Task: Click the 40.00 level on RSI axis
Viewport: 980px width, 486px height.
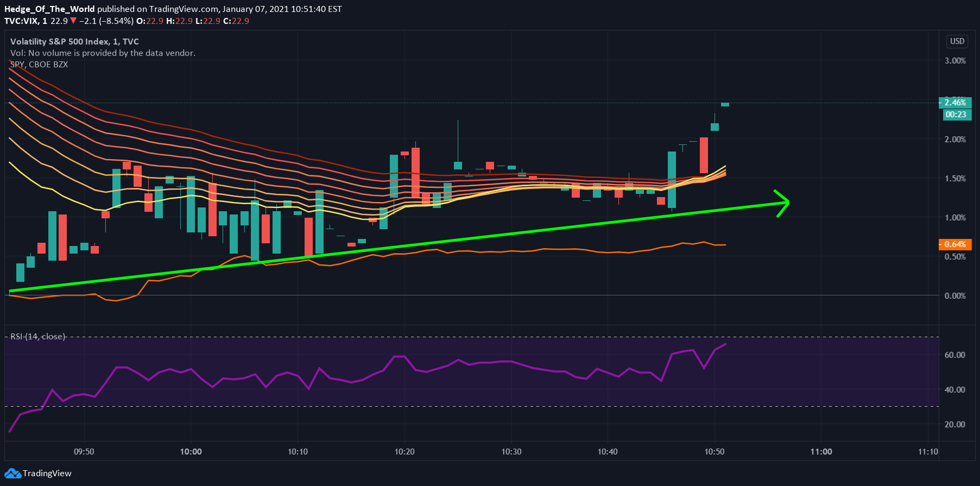Action: click(x=954, y=390)
